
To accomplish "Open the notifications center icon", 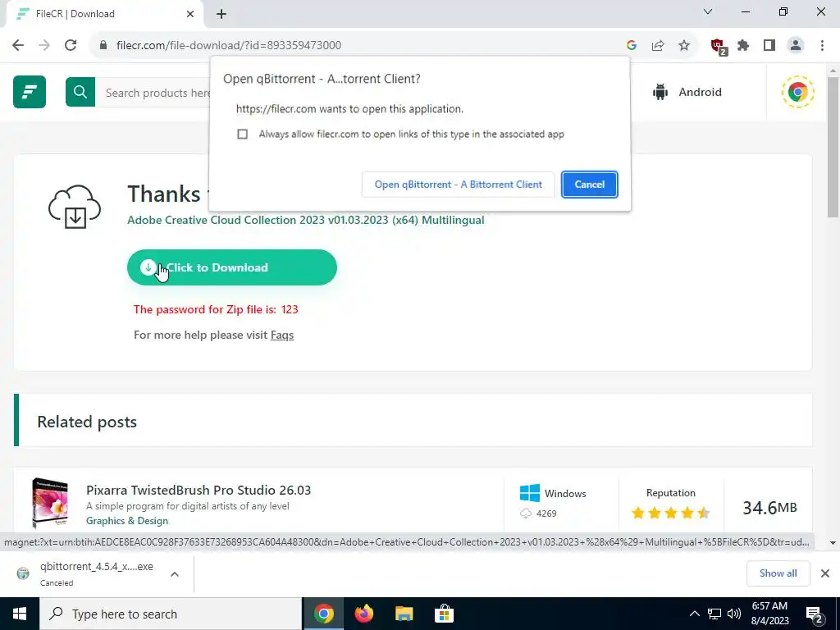I will 815,614.
